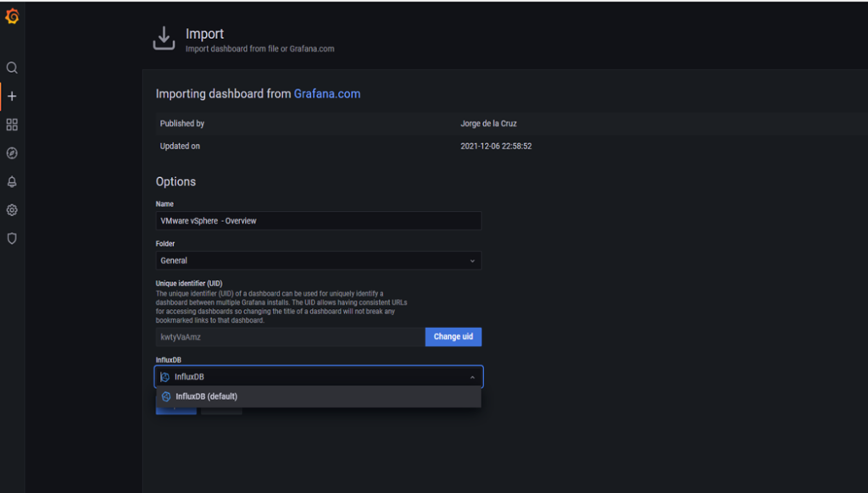Click the UID field kwtyVaAmz
This screenshot has width=868, height=493.
pos(290,337)
